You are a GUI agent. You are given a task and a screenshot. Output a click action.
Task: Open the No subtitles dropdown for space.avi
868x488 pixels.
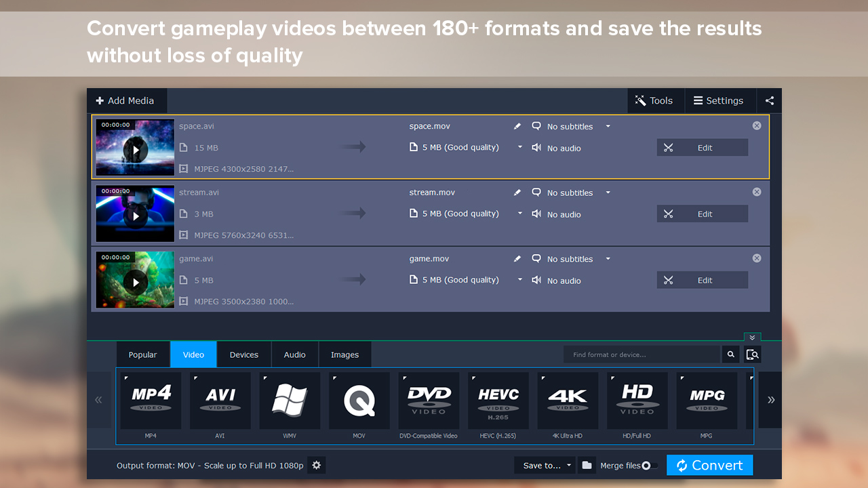tap(608, 126)
